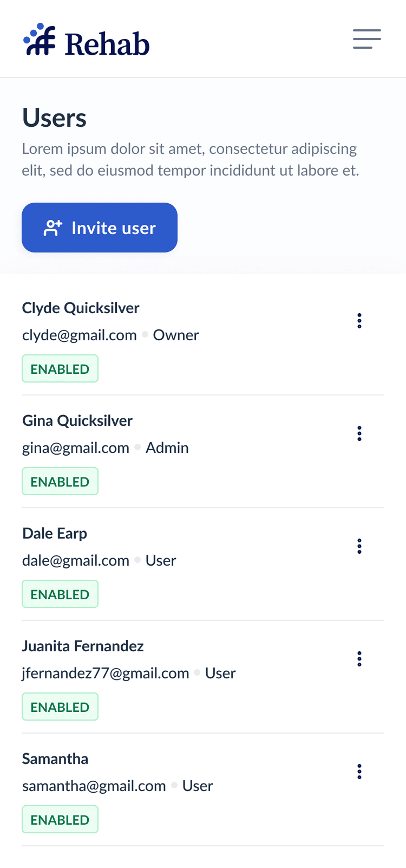406x868 pixels.
Task: Click Dale Earp's ENABLED status badge
Action: click(60, 594)
